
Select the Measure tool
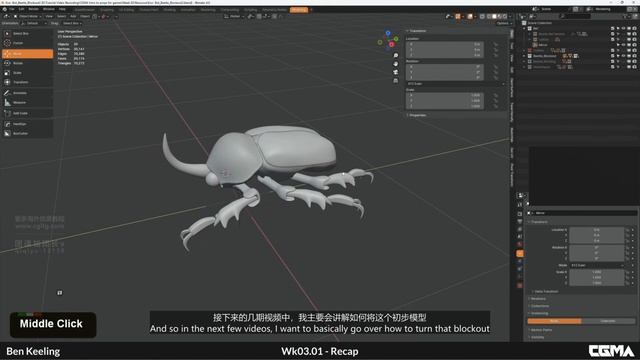pos(27,102)
